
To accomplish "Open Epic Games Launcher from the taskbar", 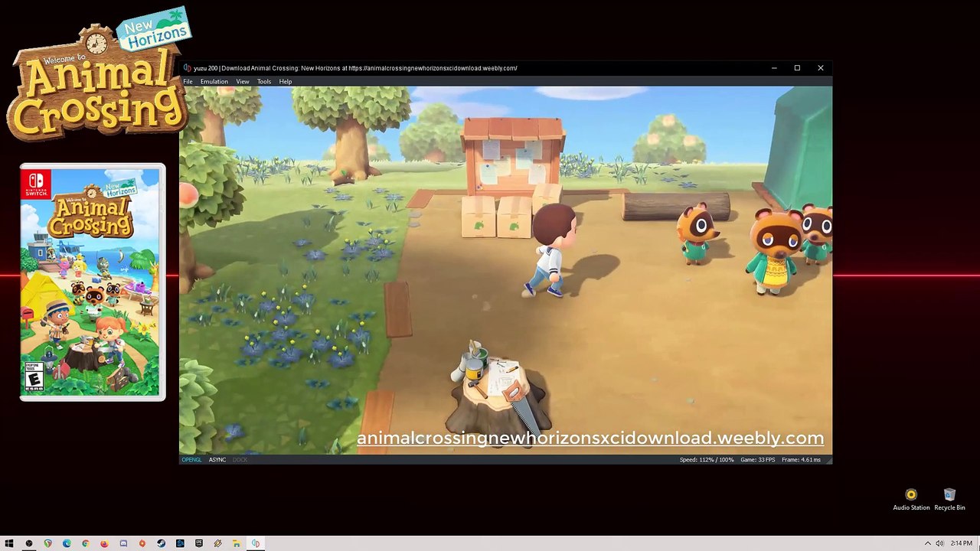I will pos(198,543).
